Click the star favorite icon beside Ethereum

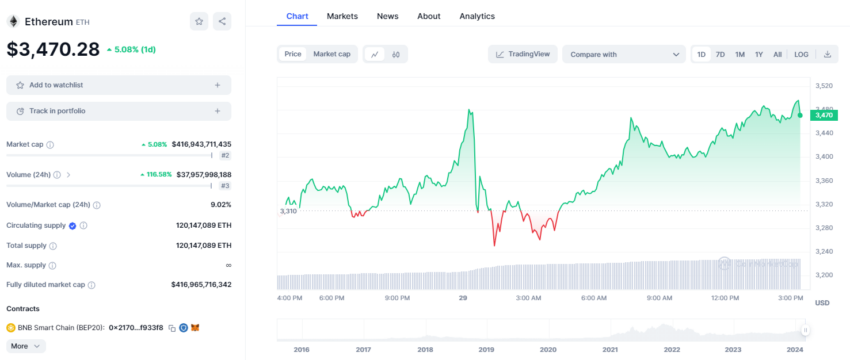pyautogui.click(x=199, y=22)
